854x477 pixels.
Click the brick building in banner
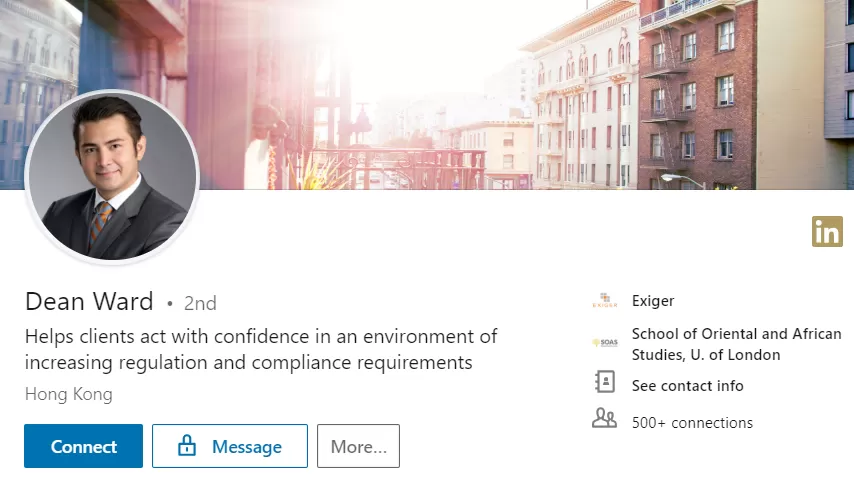point(697,95)
